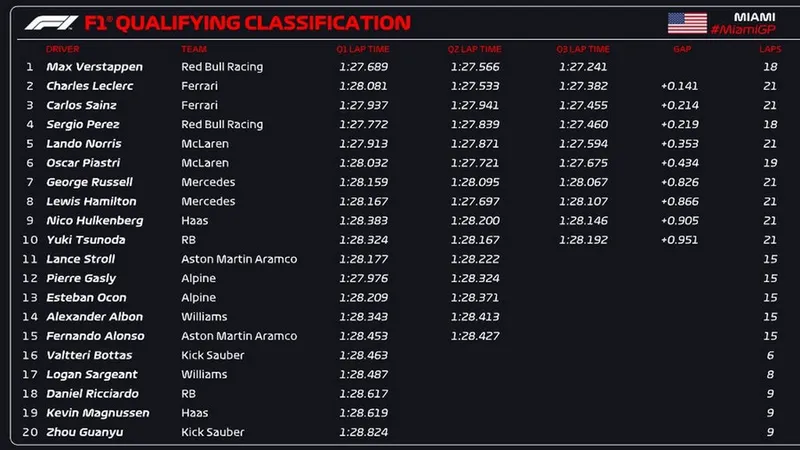Select Charles Leclerc in the driver list
800x450 pixels.
click(x=91, y=86)
